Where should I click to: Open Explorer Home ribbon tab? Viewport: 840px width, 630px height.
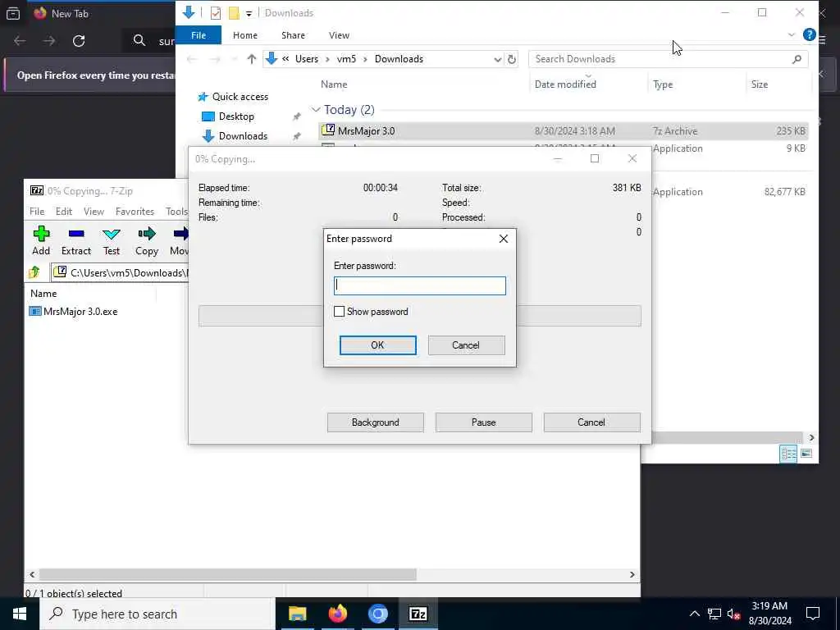pos(245,35)
